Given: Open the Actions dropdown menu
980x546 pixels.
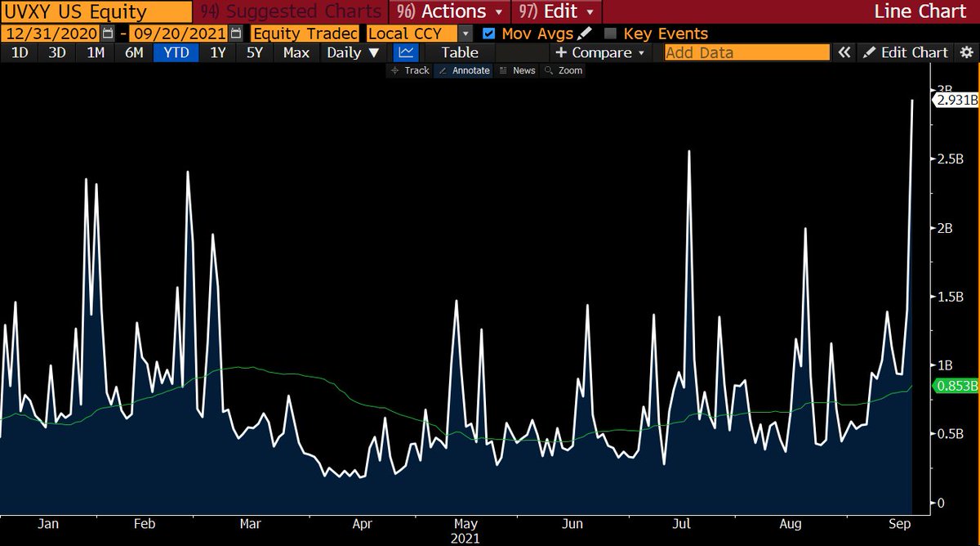Looking at the screenshot, I should click(x=449, y=11).
